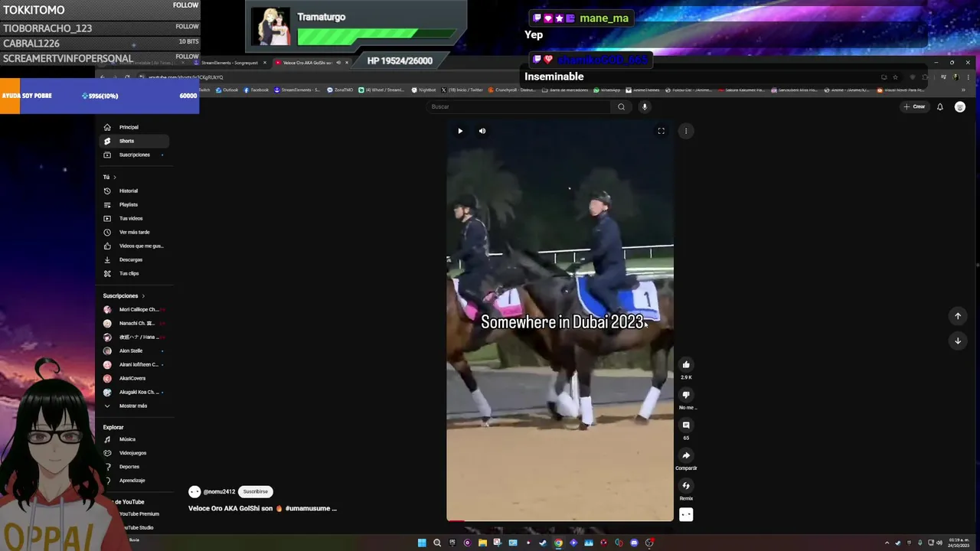
Task: Open the Facebook bookmark
Action: pos(256,90)
